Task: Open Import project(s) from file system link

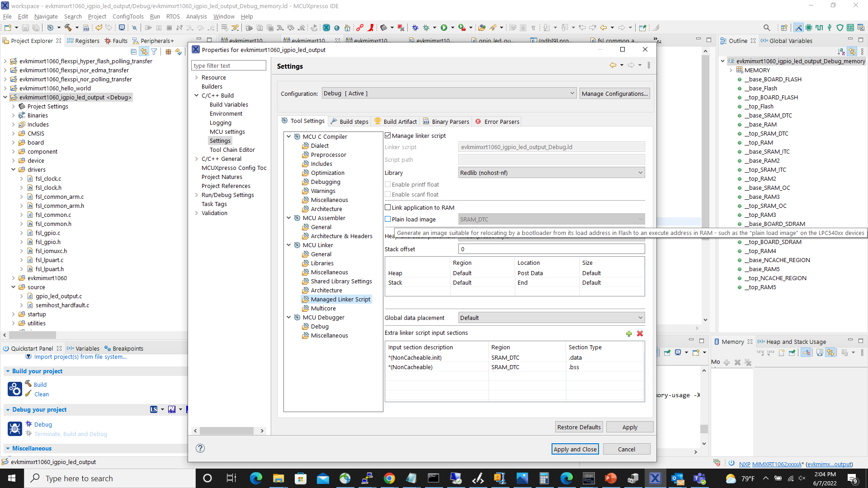Action: (81, 357)
